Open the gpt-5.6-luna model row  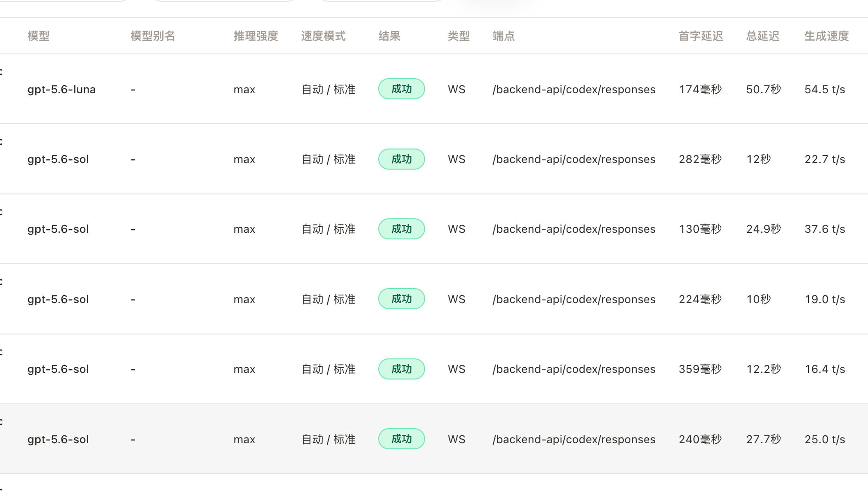click(x=61, y=89)
